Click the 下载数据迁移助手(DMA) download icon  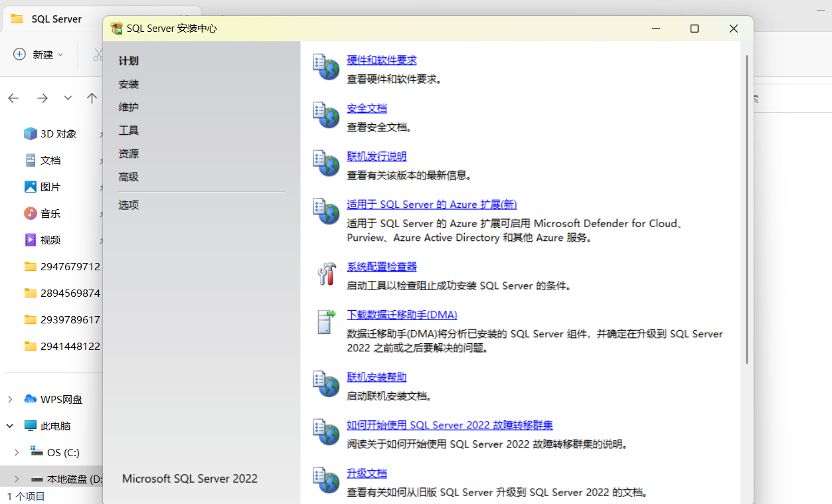325,322
